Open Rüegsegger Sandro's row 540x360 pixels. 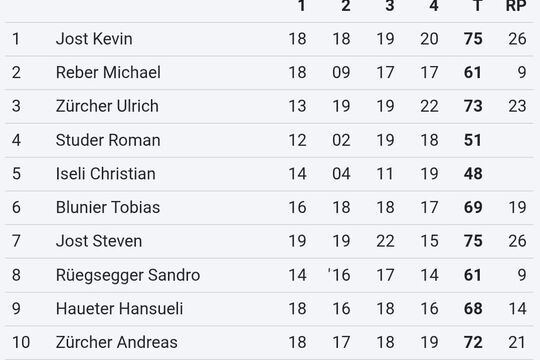pos(269,275)
